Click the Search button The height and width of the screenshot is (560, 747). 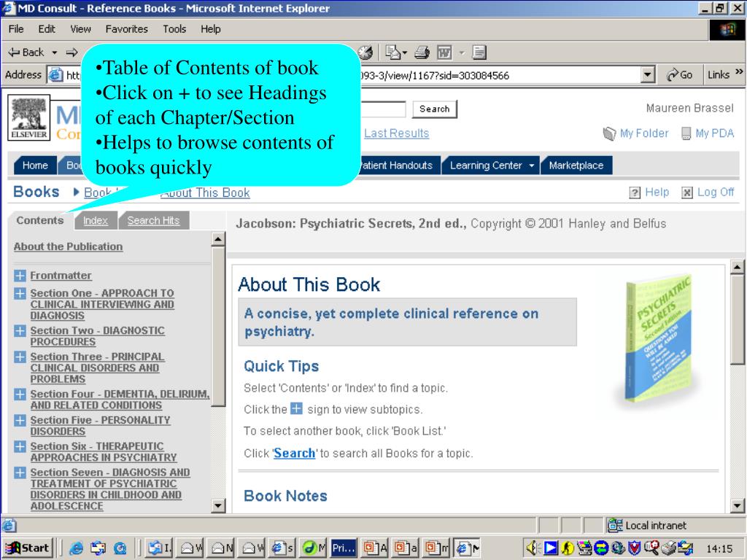tap(435, 109)
